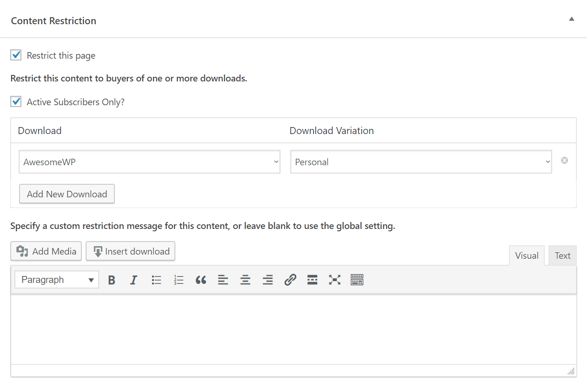Remove the AwesomeWP download row
This screenshot has width=588, height=390.
coord(564,161)
